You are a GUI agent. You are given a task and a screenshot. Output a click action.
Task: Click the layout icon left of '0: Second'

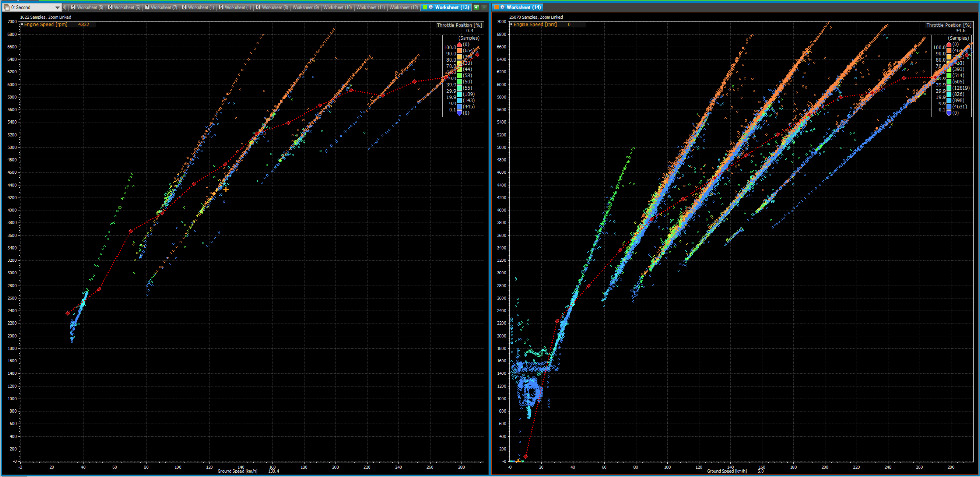[x=6, y=7]
